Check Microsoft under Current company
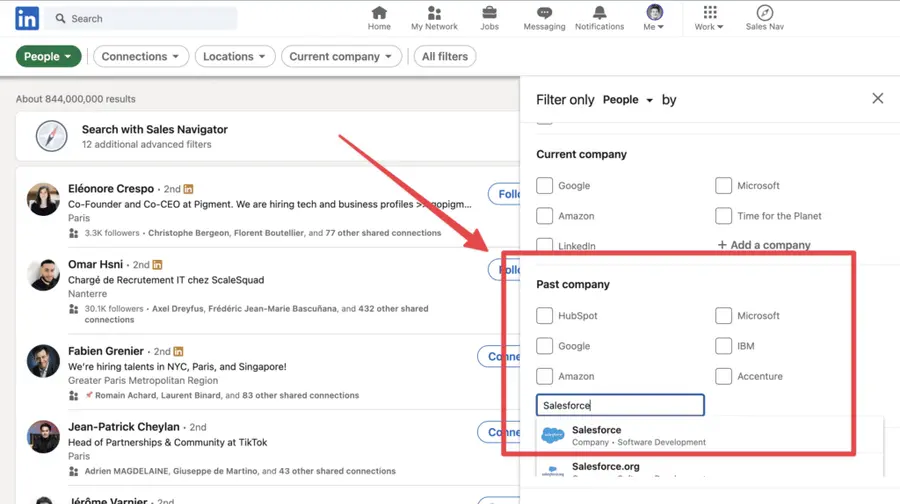The image size is (900, 504). pos(723,185)
